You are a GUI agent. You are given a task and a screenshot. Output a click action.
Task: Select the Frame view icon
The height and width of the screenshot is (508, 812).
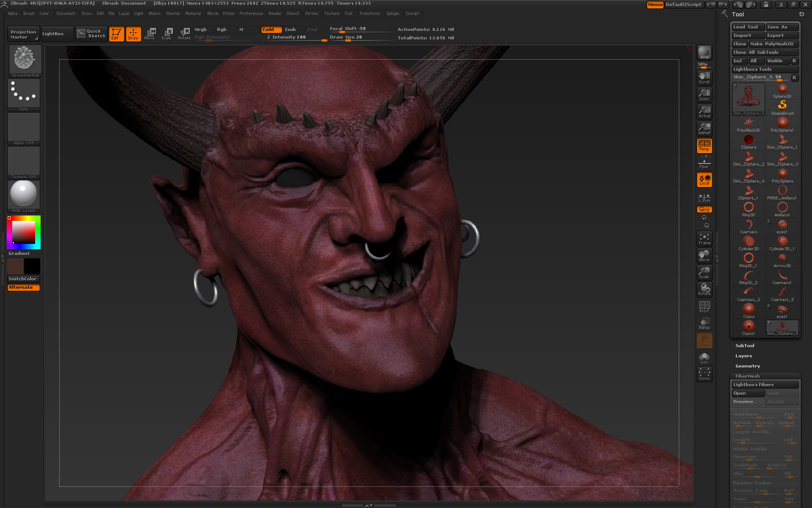pos(704,239)
